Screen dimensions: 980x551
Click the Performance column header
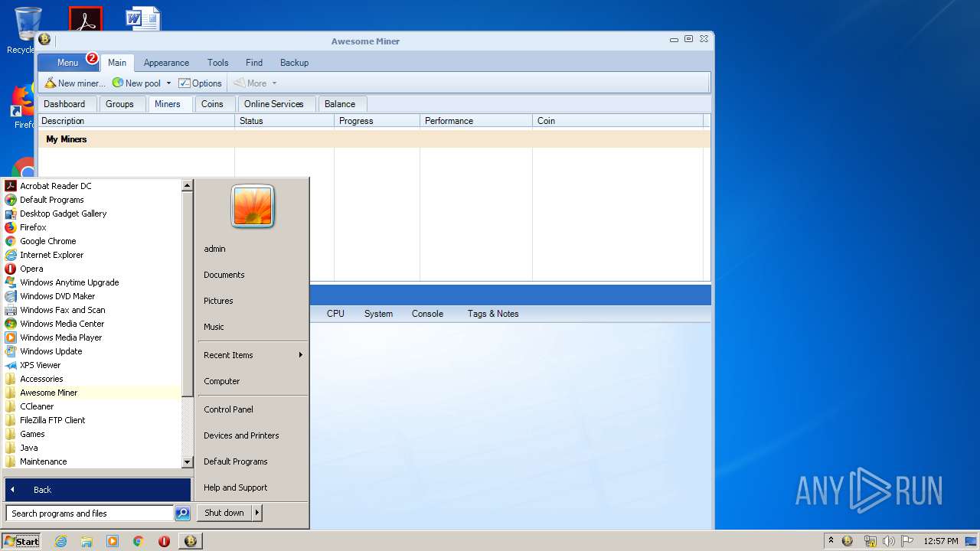pyautogui.click(x=475, y=121)
